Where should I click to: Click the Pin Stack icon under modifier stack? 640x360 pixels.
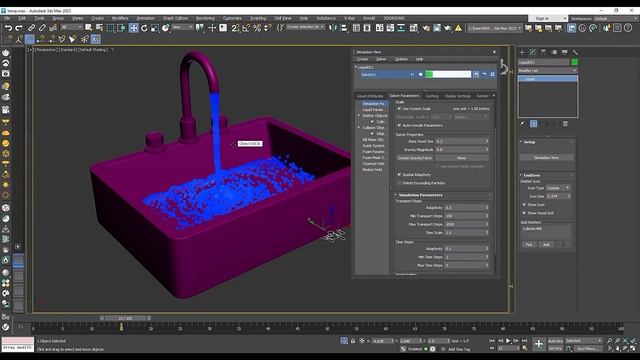pyautogui.click(x=522, y=124)
